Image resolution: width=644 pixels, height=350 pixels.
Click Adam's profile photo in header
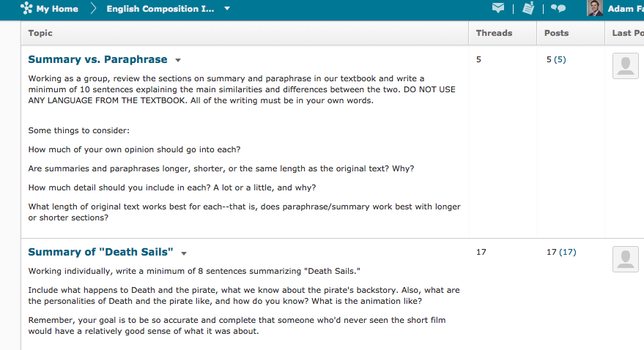click(x=595, y=9)
